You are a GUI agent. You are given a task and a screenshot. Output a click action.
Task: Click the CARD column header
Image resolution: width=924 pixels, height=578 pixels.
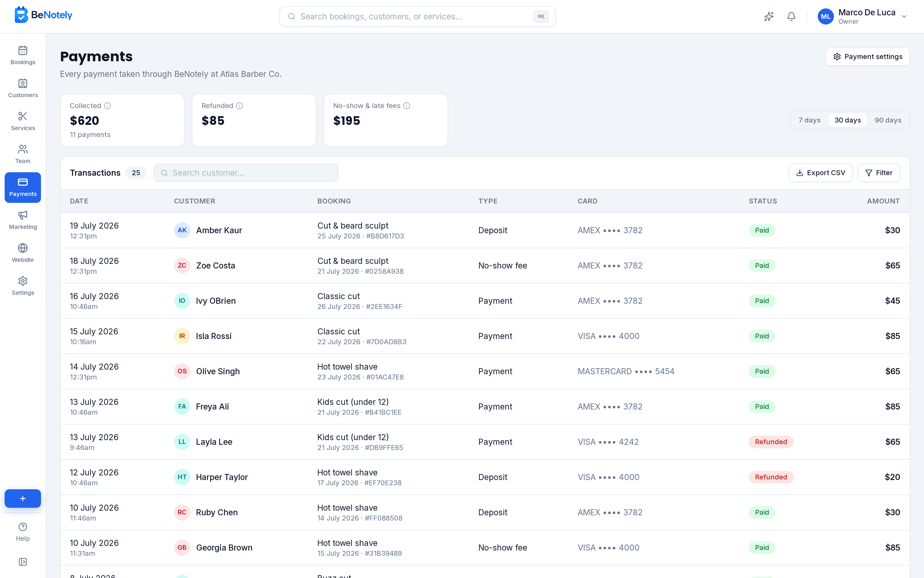click(x=587, y=201)
